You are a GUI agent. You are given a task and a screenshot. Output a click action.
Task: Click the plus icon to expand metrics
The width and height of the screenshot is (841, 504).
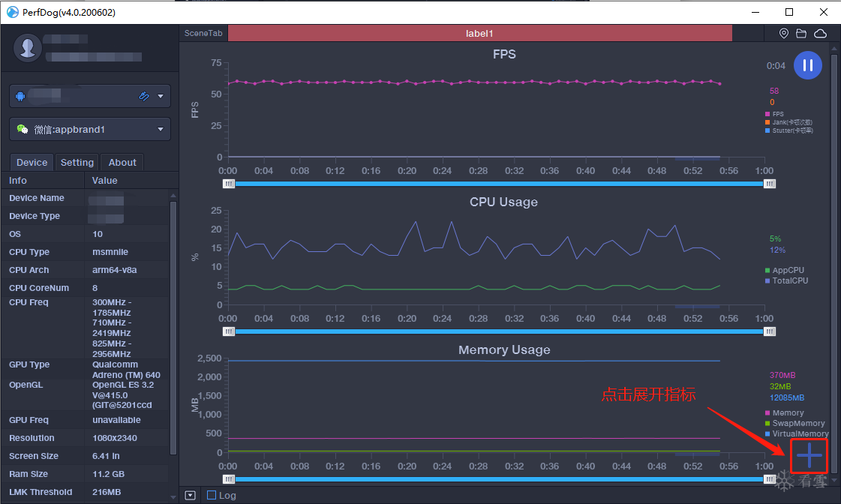(x=809, y=456)
